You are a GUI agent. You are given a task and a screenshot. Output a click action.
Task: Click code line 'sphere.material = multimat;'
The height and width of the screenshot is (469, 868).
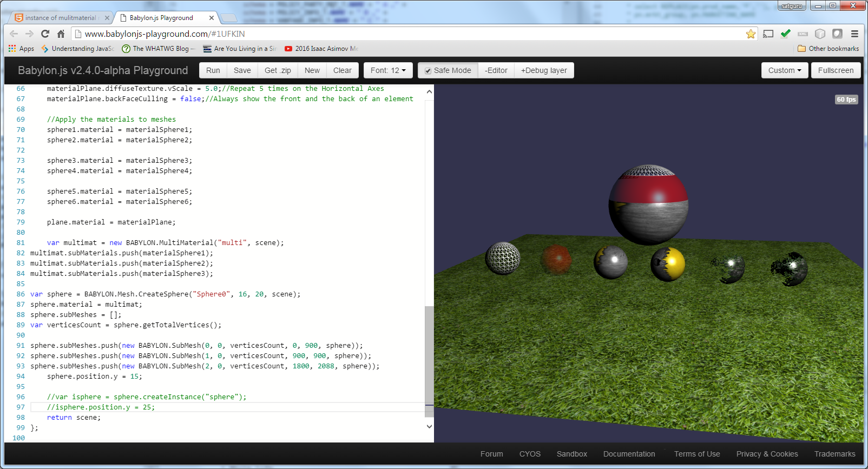pos(86,305)
